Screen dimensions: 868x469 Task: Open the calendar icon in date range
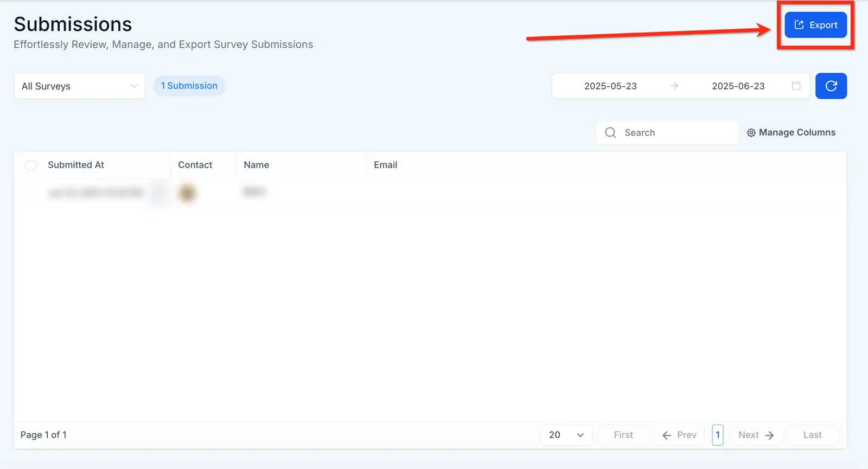tap(796, 86)
